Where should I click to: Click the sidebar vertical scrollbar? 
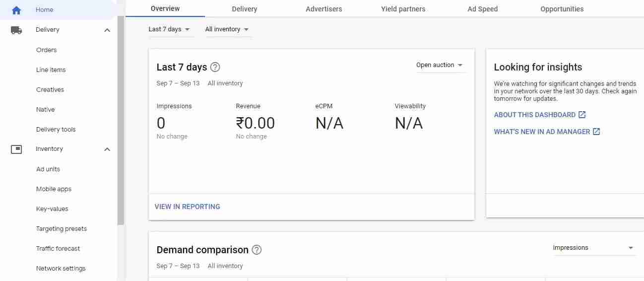tap(121, 121)
